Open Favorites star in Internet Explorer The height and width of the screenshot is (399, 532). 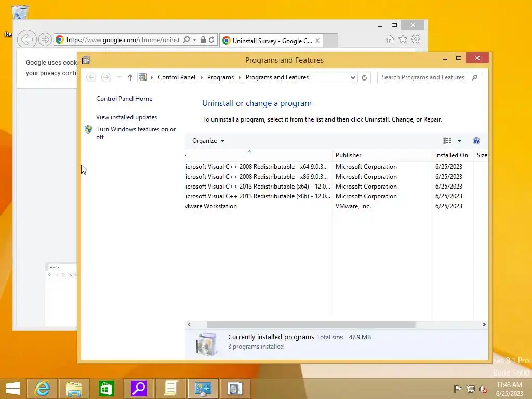point(403,39)
